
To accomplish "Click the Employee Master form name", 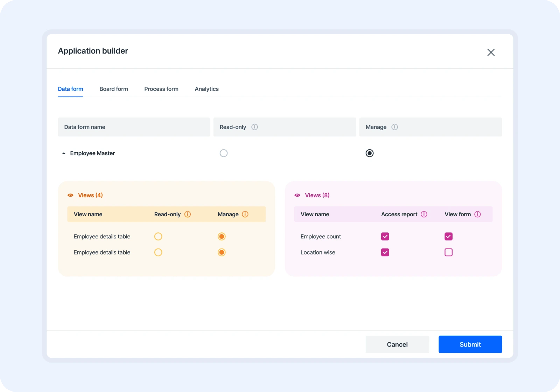I will point(92,153).
